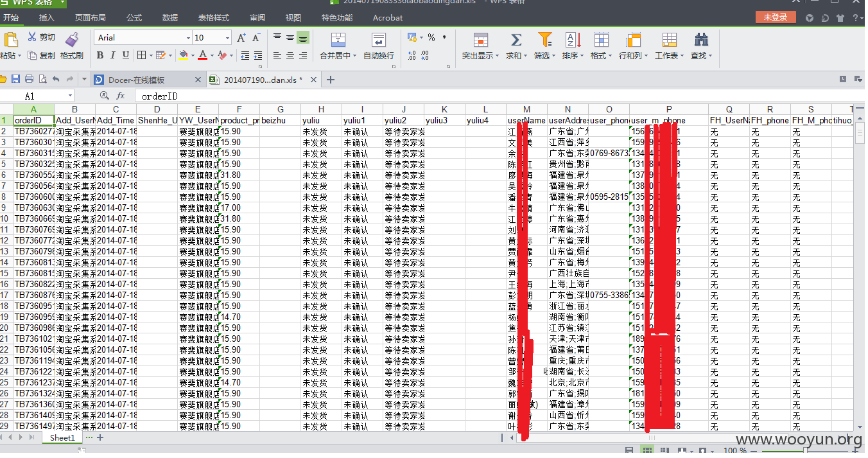Viewport: 868px width, 458px height.
Task: Click the Rows and Columns (行和列) icon
Action: [633, 40]
